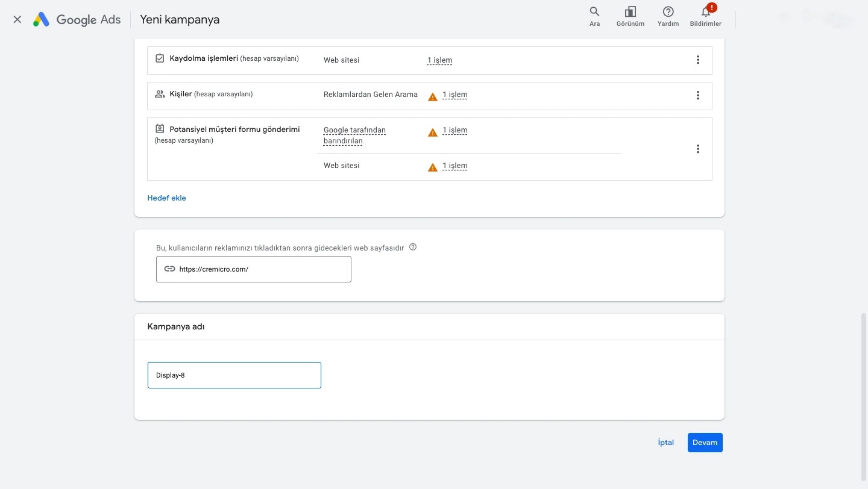This screenshot has width=868, height=489.
Task: Click warning icon in the lead form Web sitesi row
Action: 432,167
